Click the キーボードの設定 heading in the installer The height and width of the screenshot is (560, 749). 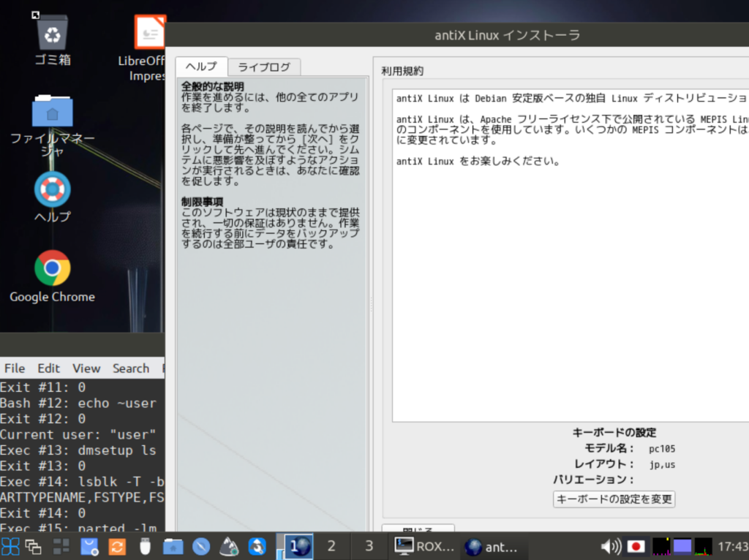coord(614,433)
